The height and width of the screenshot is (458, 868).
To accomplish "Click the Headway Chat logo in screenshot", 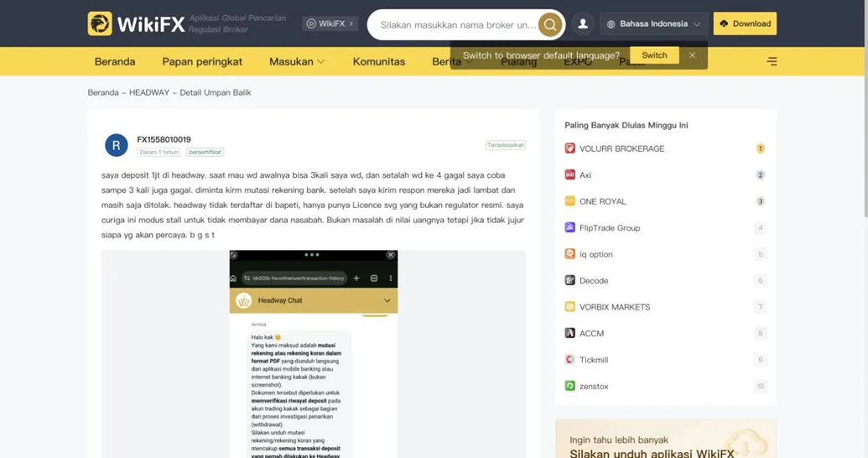I will click(x=243, y=300).
